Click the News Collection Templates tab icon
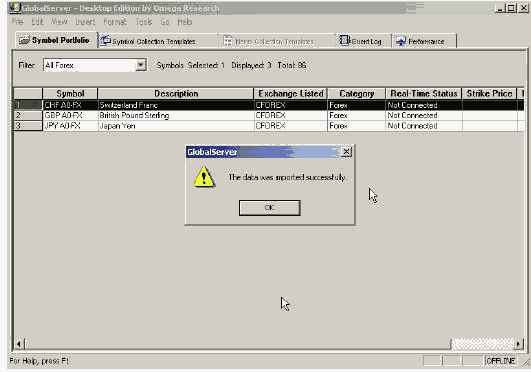Image resolution: width=531 pixels, height=372 pixels. tap(228, 41)
